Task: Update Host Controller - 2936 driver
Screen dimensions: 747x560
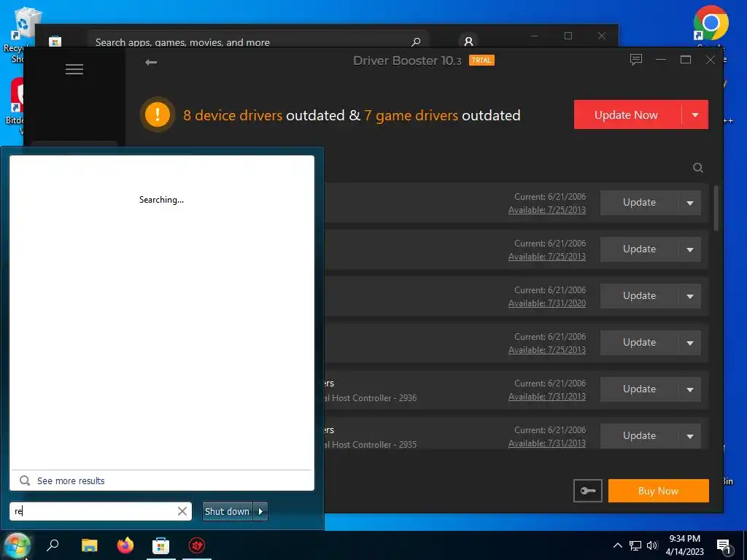Action: (x=639, y=389)
